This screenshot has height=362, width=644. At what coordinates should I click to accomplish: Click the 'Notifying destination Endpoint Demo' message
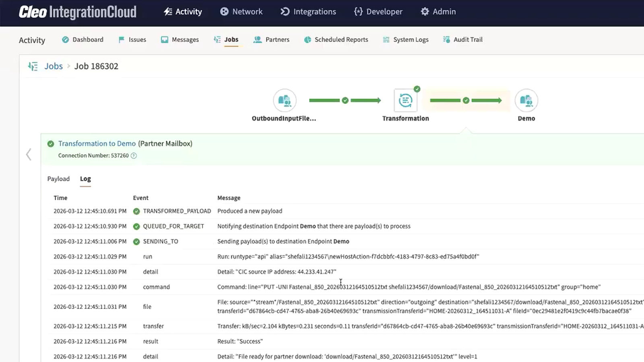coord(314,226)
